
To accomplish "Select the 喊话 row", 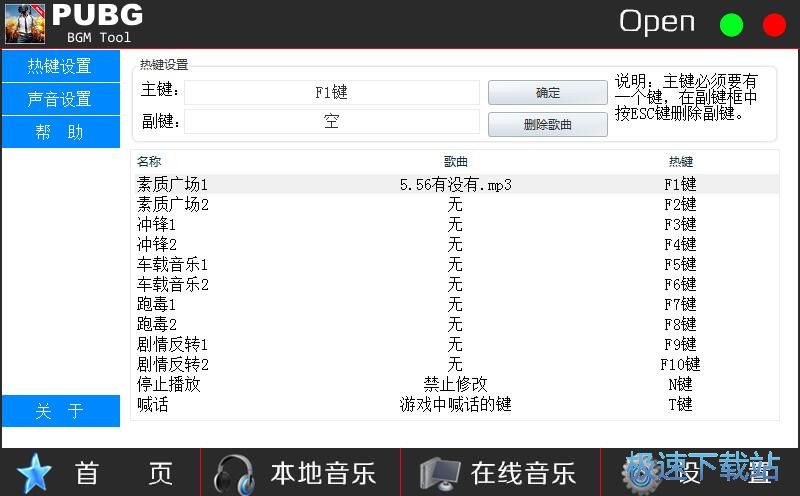I will click(x=455, y=404).
